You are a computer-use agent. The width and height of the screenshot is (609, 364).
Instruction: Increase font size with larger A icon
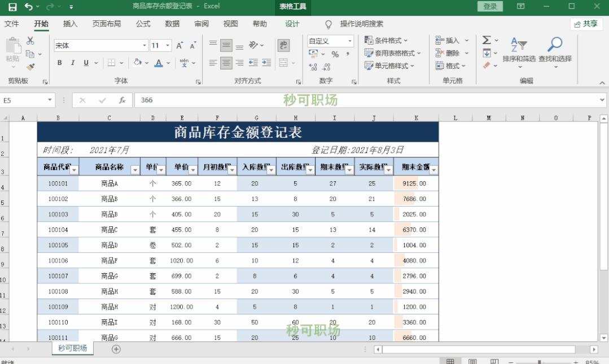(179, 46)
